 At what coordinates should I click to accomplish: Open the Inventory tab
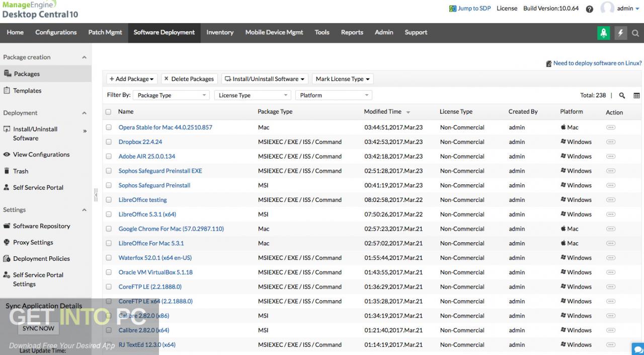220,32
